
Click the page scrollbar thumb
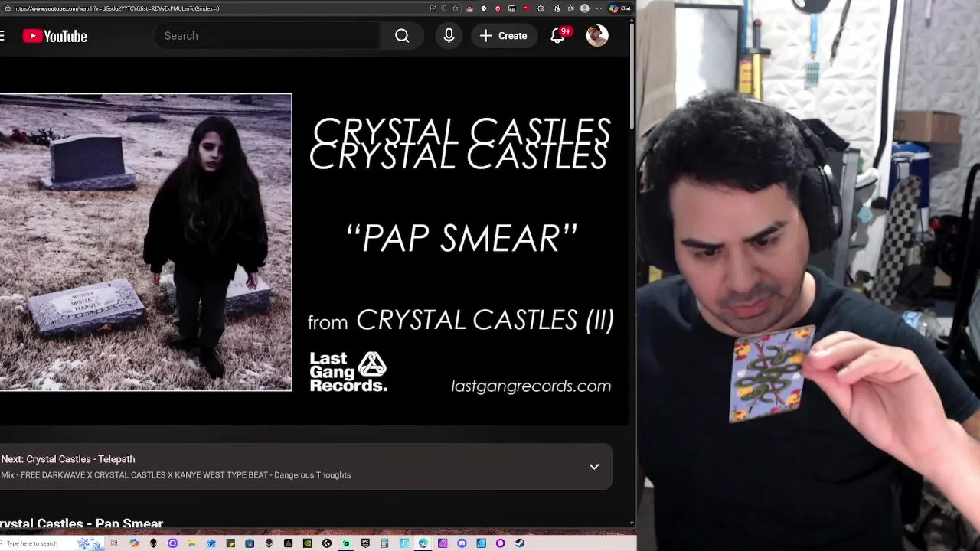[632, 76]
